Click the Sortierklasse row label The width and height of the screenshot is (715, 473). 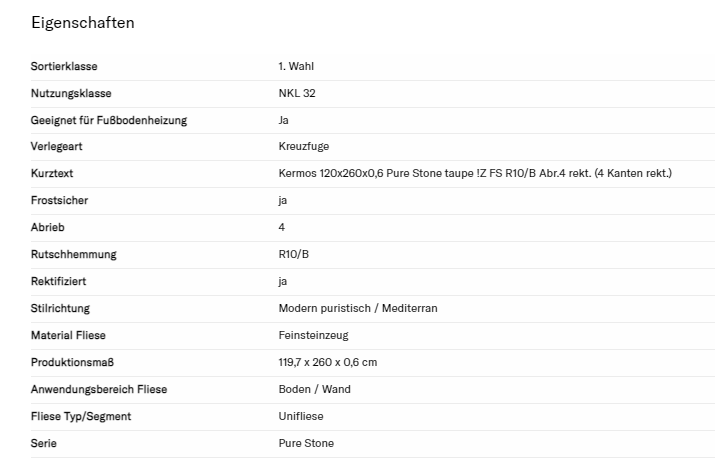click(x=65, y=67)
